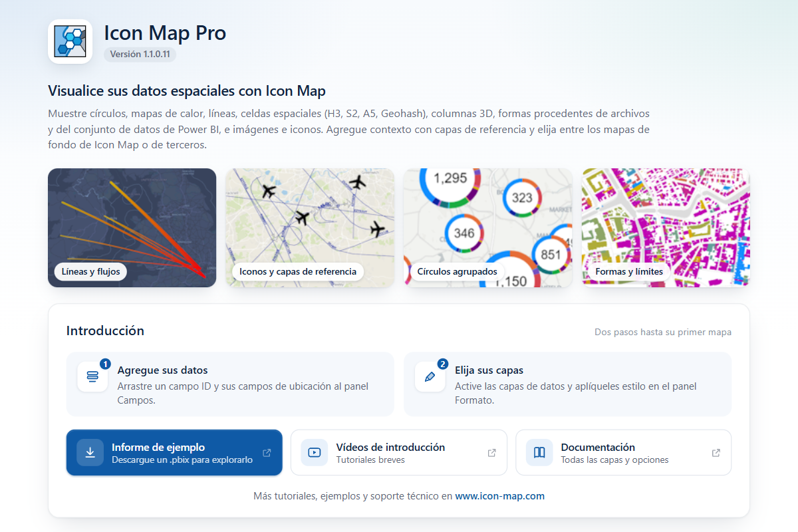Viewport: 798px width, 532px height.
Task: Open the Formas y límites thumbnail
Action: [x=666, y=227]
